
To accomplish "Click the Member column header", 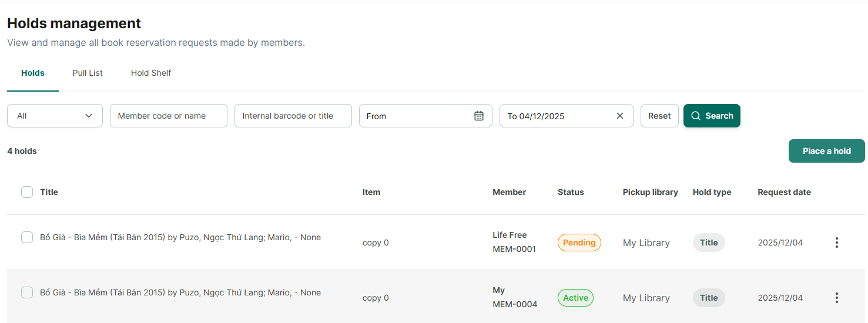I will (509, 192).
